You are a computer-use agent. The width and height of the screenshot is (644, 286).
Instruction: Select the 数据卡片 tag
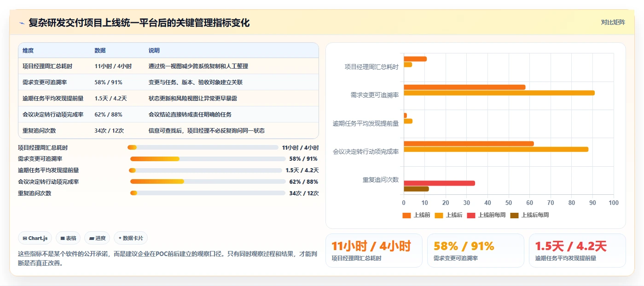click(x=131, y=238)
